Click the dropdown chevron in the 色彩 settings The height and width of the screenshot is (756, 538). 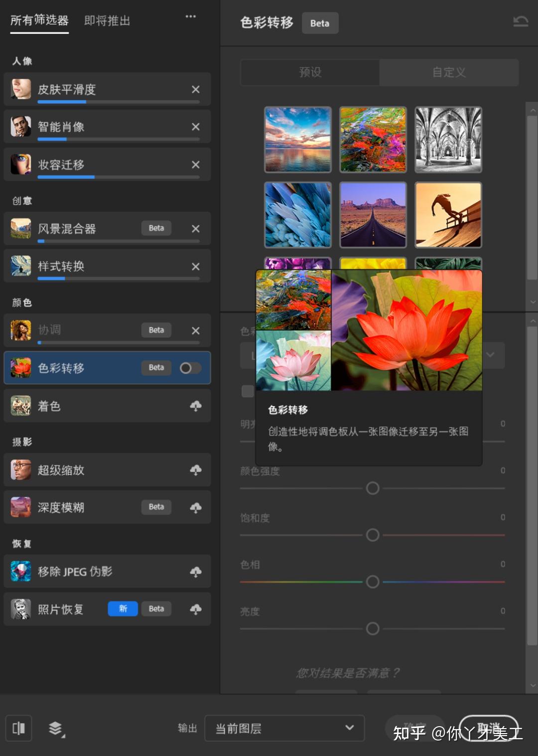(490, 355)
